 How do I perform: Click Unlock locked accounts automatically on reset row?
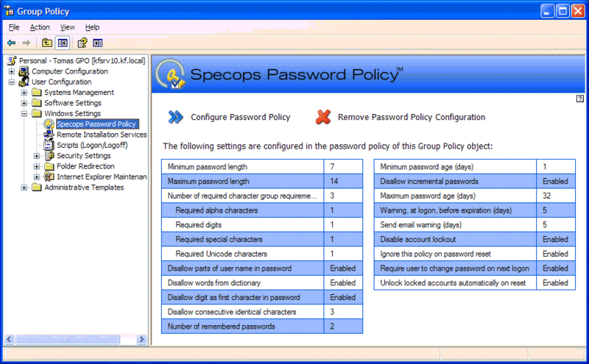(x=474, y=283)
